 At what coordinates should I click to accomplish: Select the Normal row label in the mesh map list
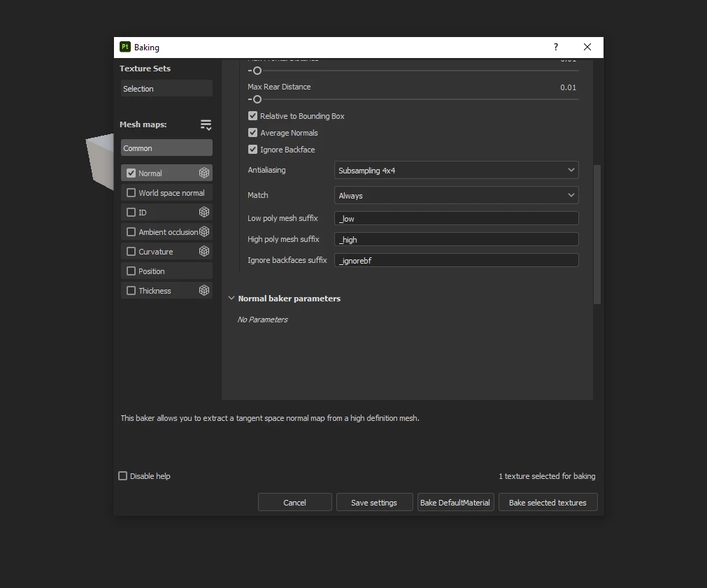pos(150,173)
